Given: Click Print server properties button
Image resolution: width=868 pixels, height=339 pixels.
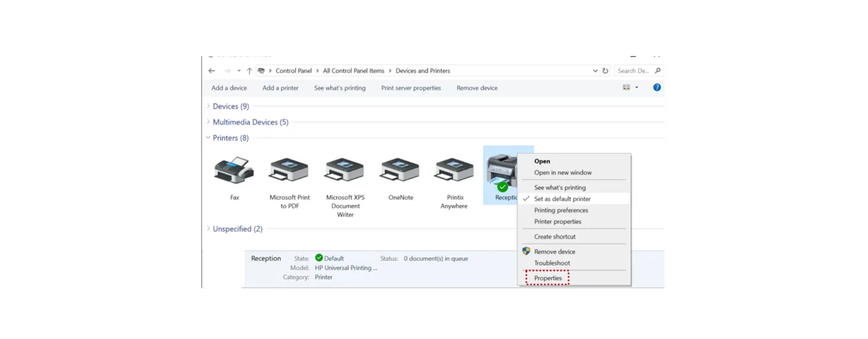Looking at the screenshot, I should [x=410, y=88].
